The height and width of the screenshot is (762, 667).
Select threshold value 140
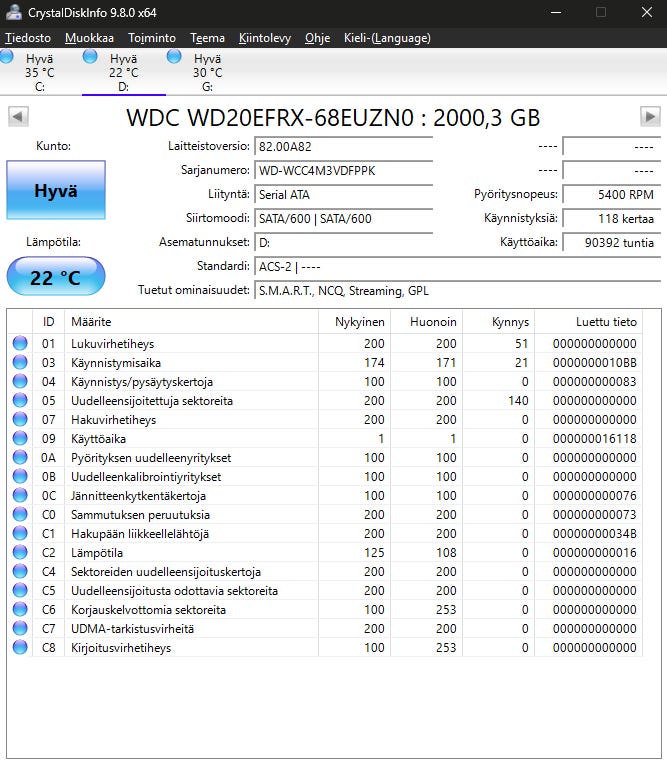pos(518,400)
